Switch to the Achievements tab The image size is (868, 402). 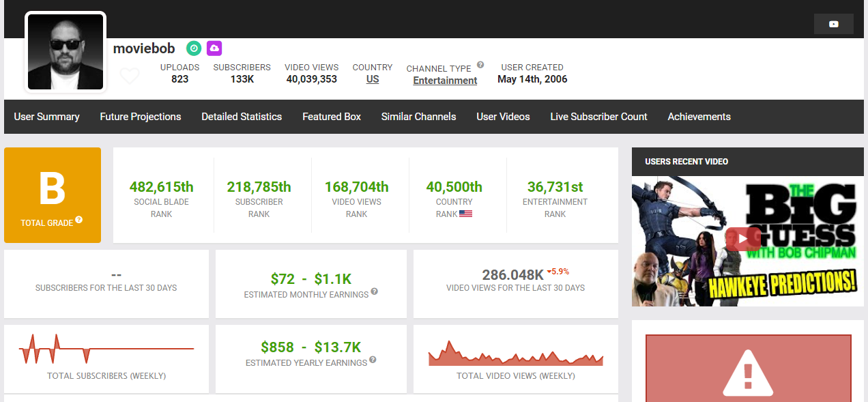[699, 117]
